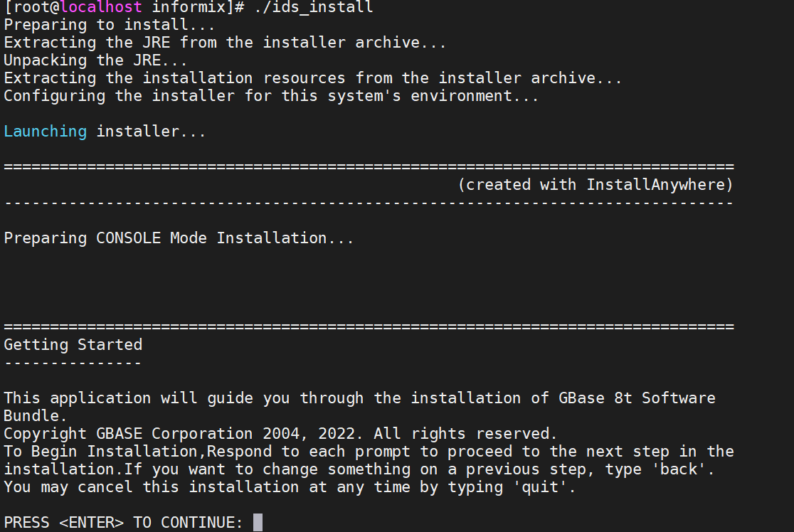Click 'Configuring the installer for this system's environment' line
The width and height of the screenshot is (794, 532).
click(x=271, y=96)
